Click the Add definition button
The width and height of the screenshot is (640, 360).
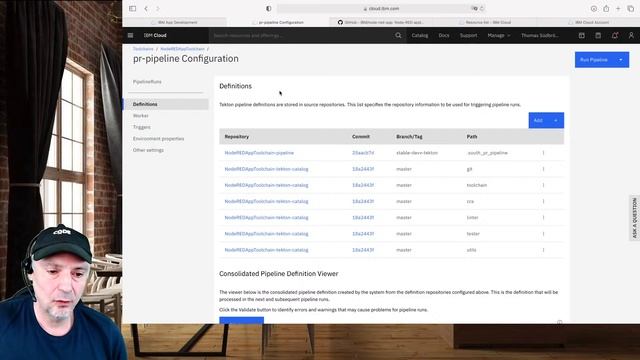click(x=538, y=120)
